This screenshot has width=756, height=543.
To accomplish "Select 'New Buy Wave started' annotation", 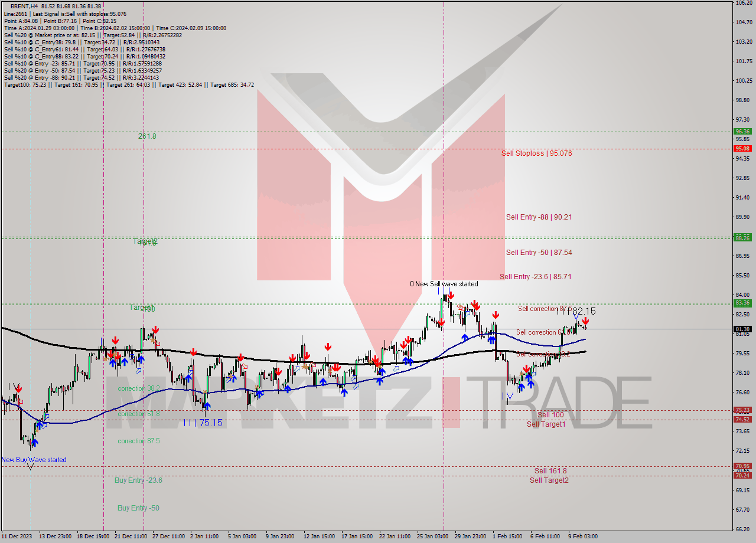I will 34,460.
